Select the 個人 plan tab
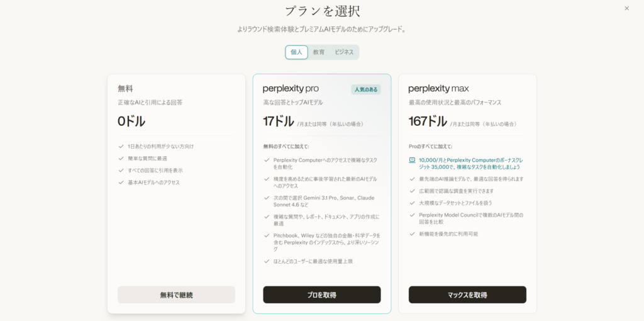This screenshot has height=321, width=644. (x=296, y=52)
